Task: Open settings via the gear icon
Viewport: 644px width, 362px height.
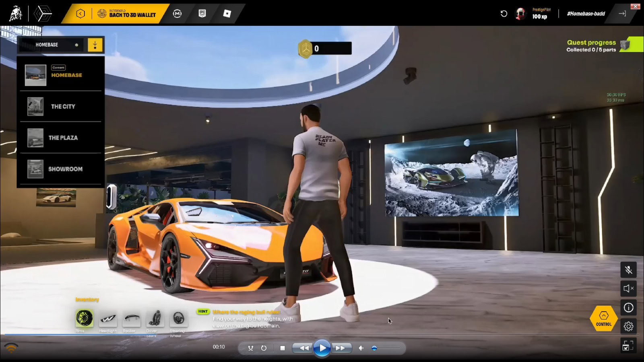Action: [x=628, y=326]
